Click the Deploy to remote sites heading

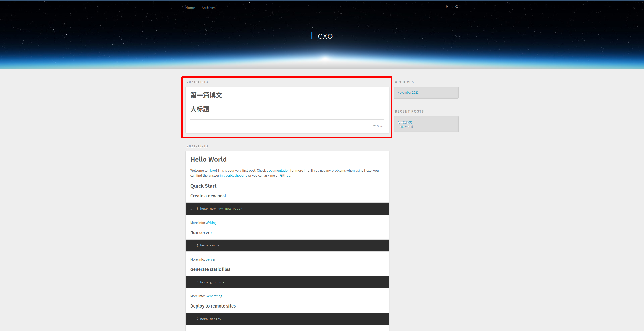[x=213, y=306]
